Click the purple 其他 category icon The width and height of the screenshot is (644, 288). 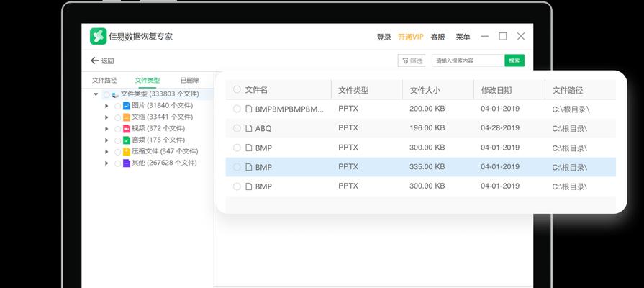pyautogui.click(x=127, y=163)
